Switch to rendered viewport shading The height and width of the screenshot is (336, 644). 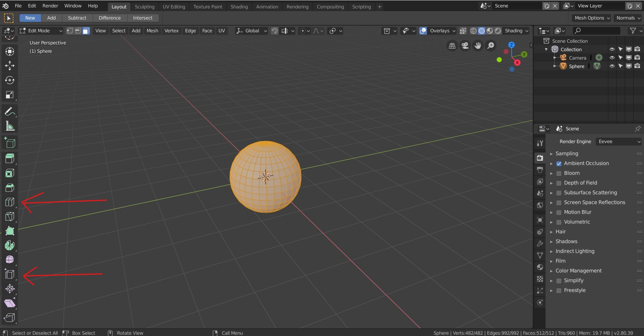coord(498,31)
